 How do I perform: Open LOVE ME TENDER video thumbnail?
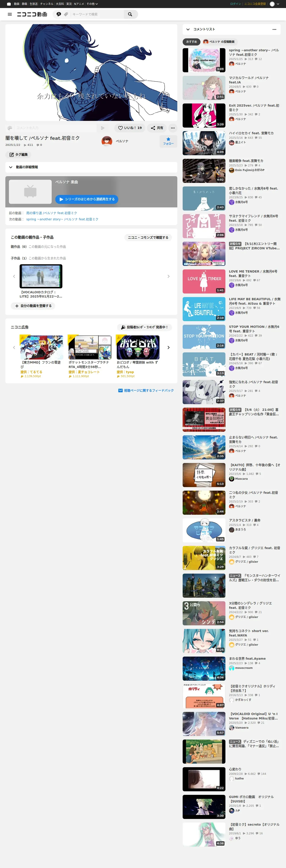[x=204, y=281]
